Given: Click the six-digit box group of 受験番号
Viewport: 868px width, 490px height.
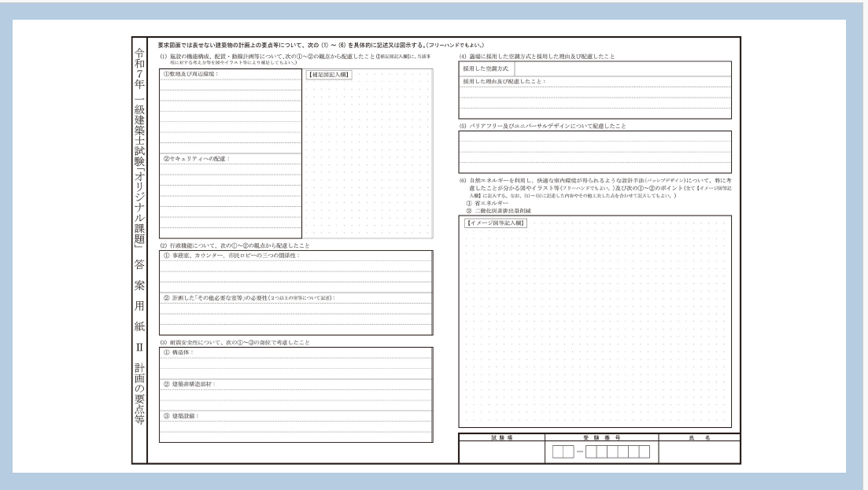Looking at the screenshot, I should [617, 451].
